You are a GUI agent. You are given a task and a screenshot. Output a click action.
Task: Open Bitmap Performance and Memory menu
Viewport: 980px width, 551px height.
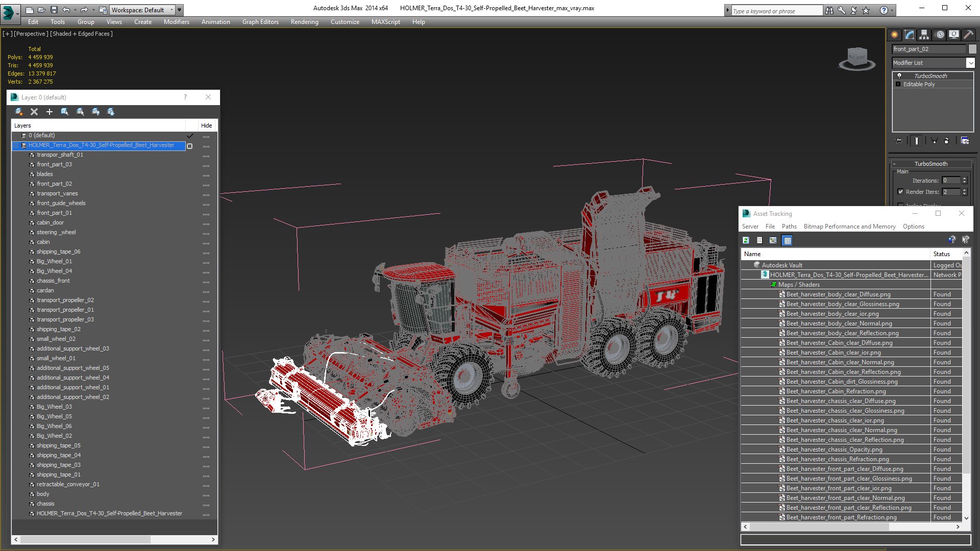point(849,227)
